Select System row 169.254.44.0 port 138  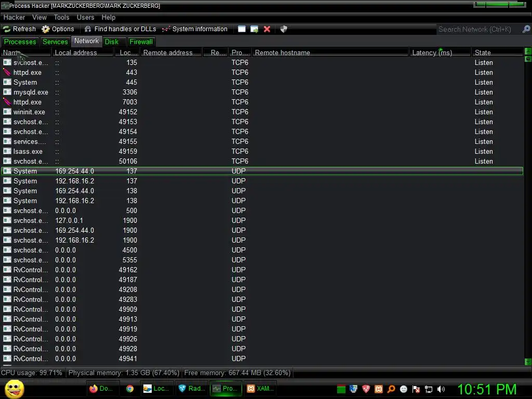pyautogui.click(x=262, y=191)
